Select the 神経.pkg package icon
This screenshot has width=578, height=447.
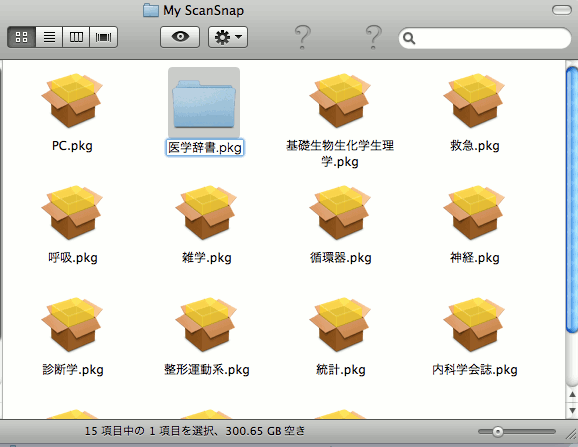(x=474, y=213)
